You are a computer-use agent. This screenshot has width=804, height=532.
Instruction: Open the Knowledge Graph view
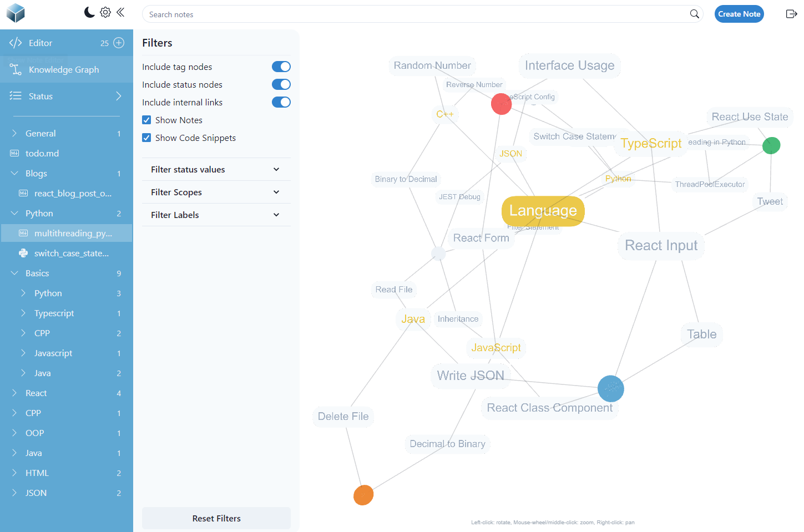click(x=63, y=69)
